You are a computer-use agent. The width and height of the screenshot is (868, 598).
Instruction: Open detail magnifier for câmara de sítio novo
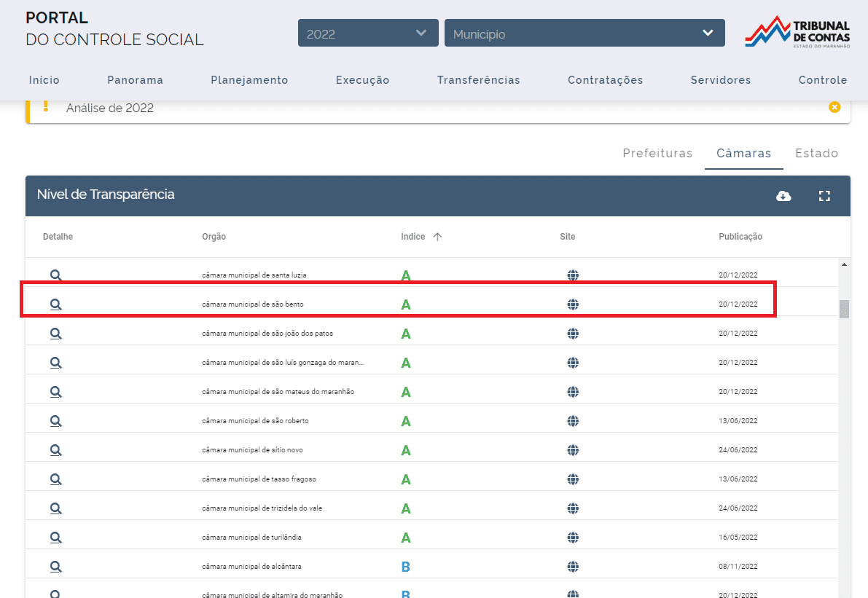pos(56,449)
